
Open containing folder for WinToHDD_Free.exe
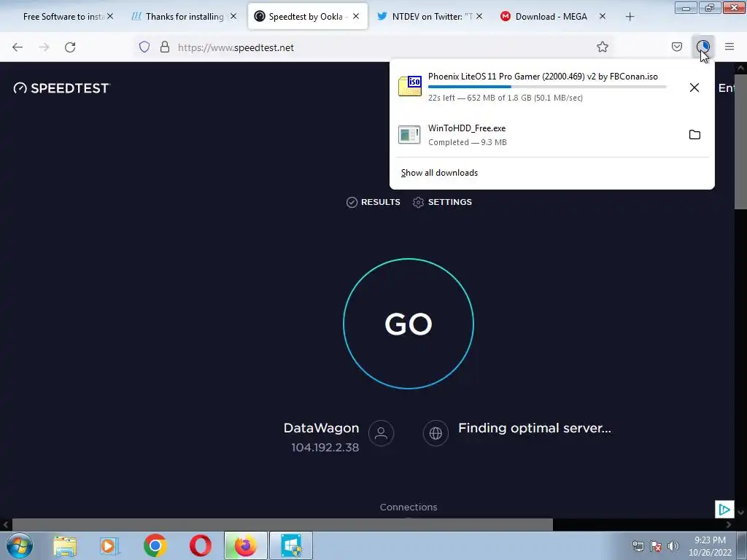point(694,135)
